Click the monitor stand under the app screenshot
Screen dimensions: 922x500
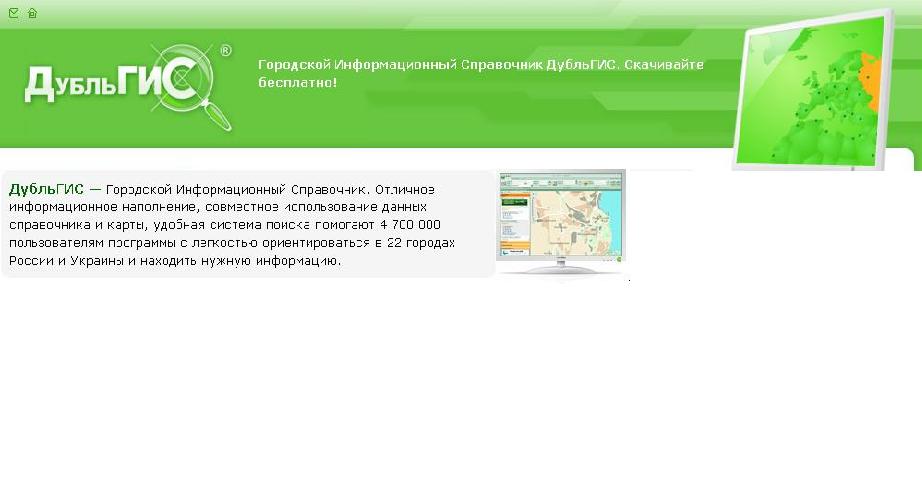point(560,267)
